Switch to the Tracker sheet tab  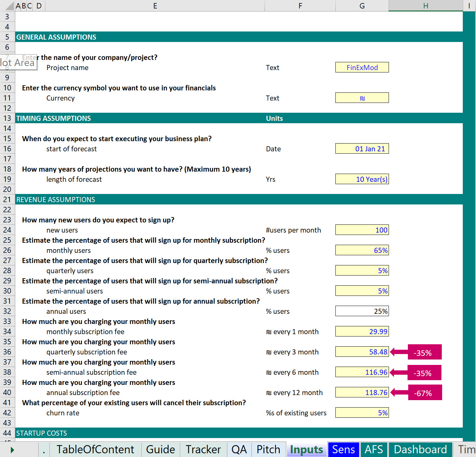[x=203, y=449]
